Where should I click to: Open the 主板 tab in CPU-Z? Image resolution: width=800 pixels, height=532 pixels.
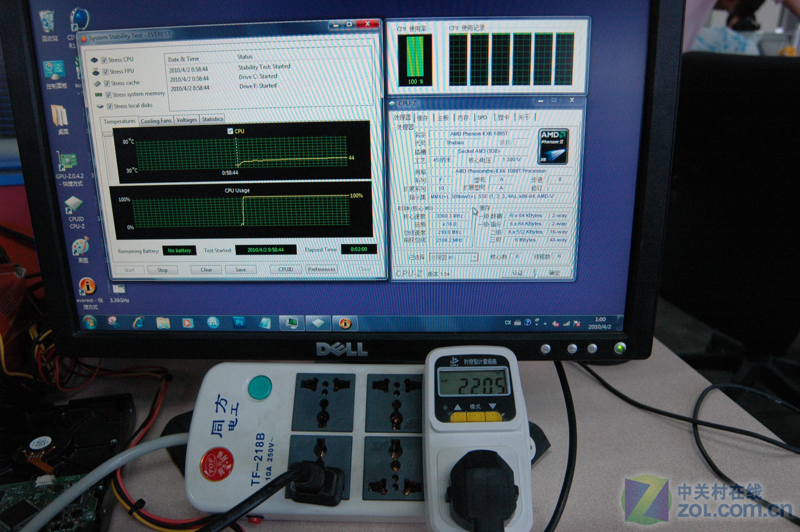click(x=443, y=118)
